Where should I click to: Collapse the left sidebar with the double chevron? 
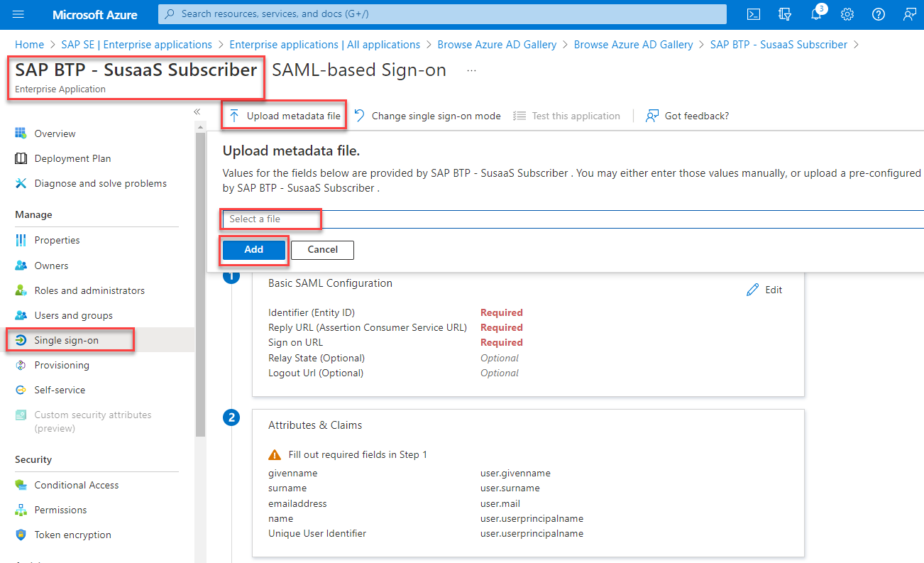(x=197, y=111)
